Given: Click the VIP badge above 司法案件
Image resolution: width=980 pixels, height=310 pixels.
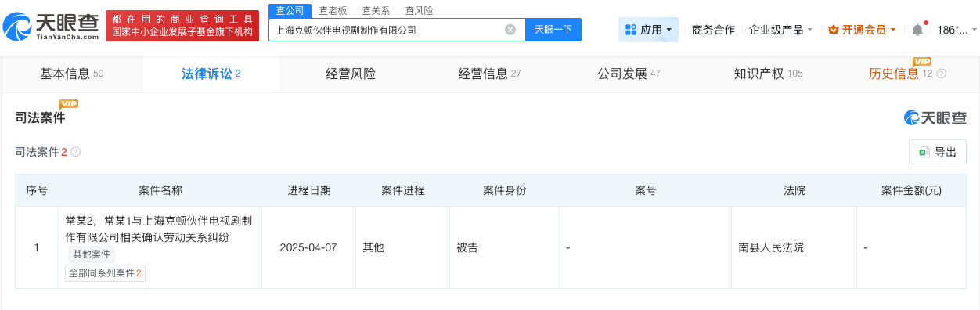Looking at the screenshot, I should pyautogui.click(x=69, y=103).
